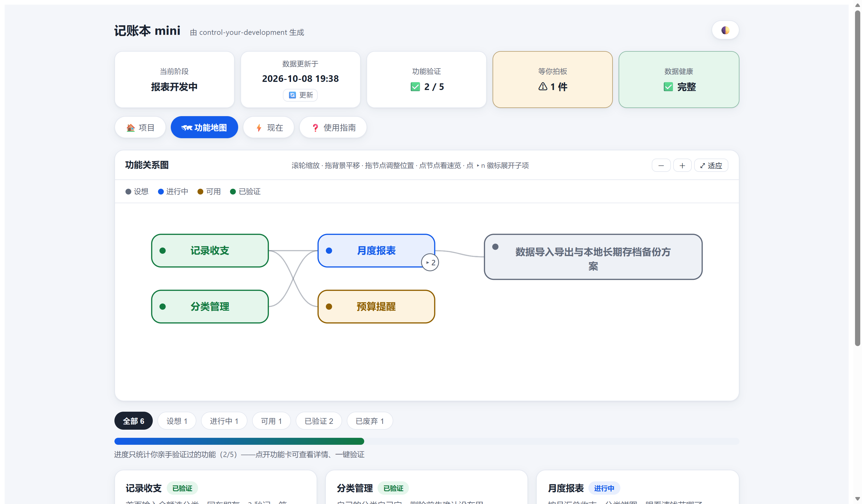Screen dimensions: 862x504
Task: Open the 项目 tab
Action: (140, 127)
